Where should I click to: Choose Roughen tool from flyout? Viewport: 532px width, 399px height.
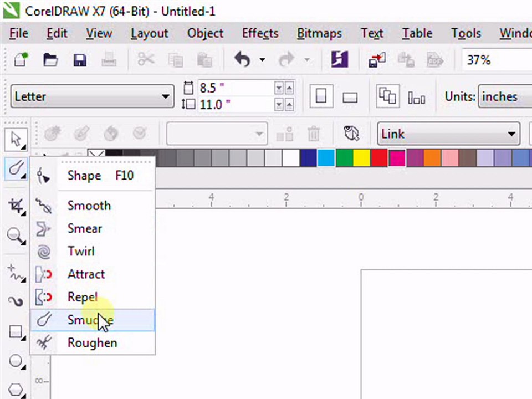[x=93, y=342]
